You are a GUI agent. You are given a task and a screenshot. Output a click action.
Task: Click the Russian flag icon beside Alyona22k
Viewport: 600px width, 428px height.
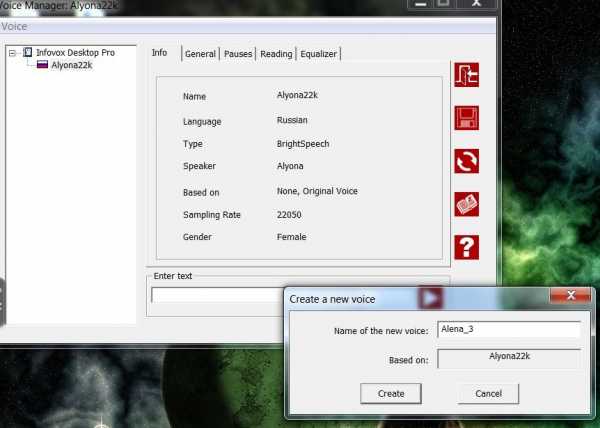point(43,65)
